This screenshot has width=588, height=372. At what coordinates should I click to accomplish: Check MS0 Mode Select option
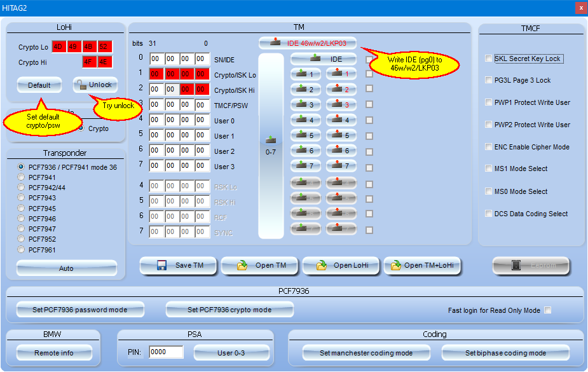pyautogui.click(x=488, y=191)
